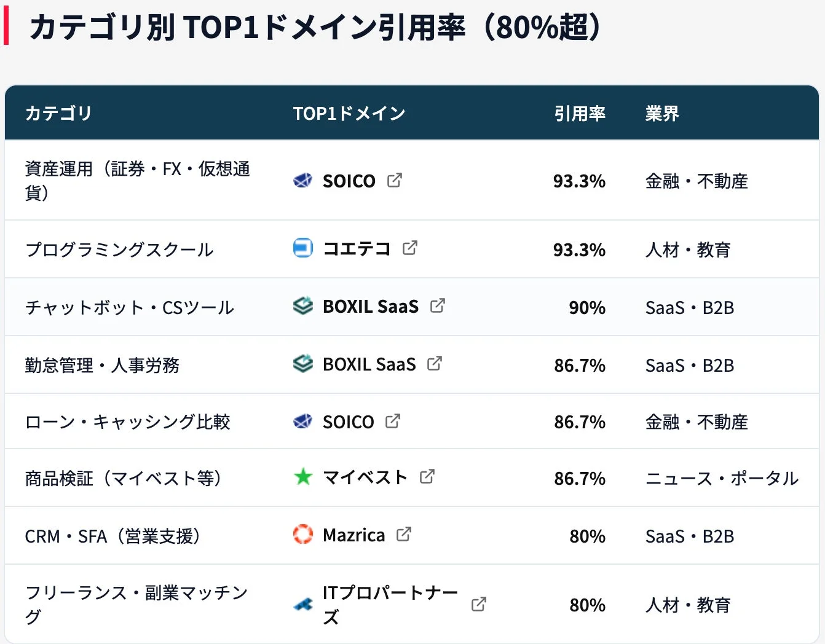825x644 pixels.
Task: Select the orange Mazrica ring icon
Action: point(303,535)
